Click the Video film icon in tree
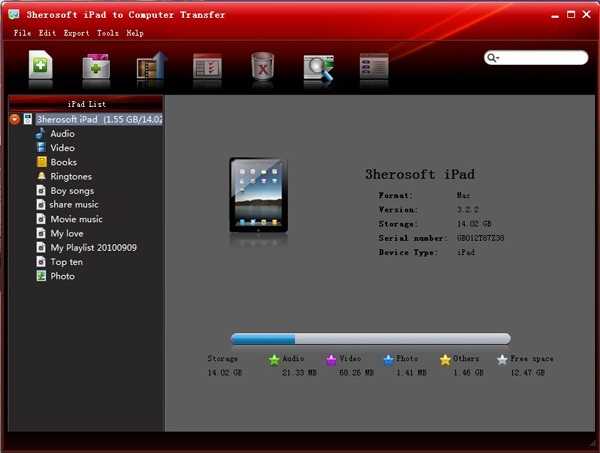The width and height of the screenshot is (600, 453). [x=41, y=147]
